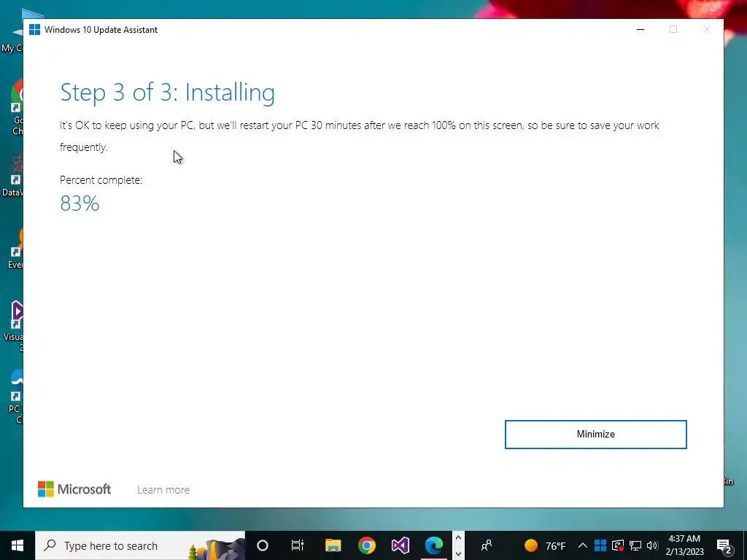
Task: Click the Percent complete label
Action: (101, 180)
